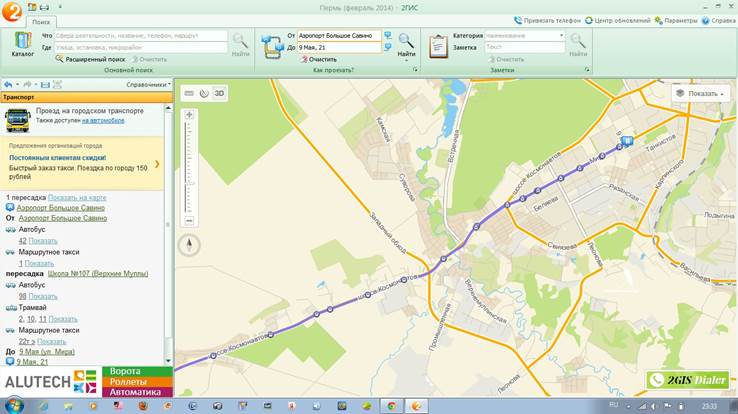Viewport: 738px width, 414px height.
Task: Click the radius tool icon on the map toolbar
Action: pos(204,93)
